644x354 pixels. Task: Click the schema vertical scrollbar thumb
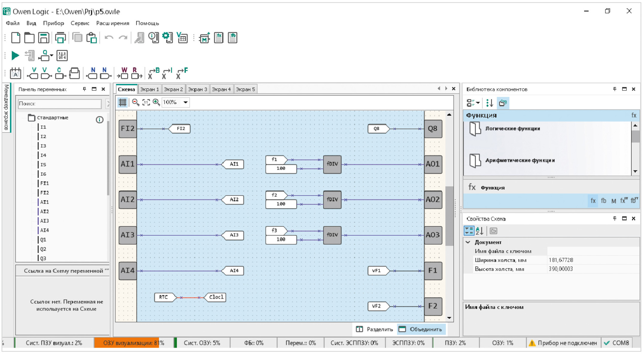(449, 216)
